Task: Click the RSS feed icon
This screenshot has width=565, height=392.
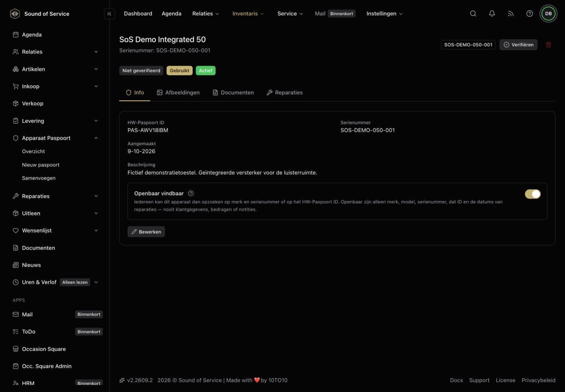Action: [511, 14]
